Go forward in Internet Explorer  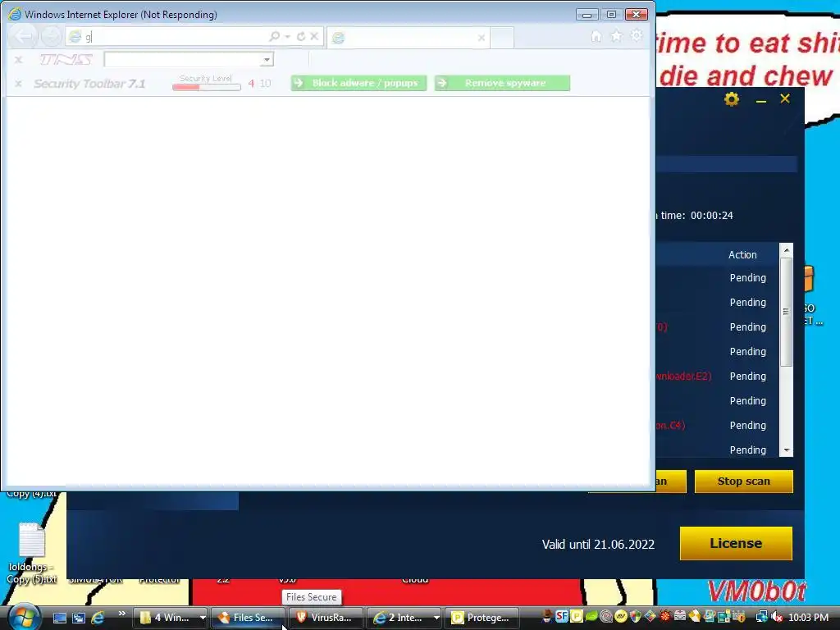52,36
